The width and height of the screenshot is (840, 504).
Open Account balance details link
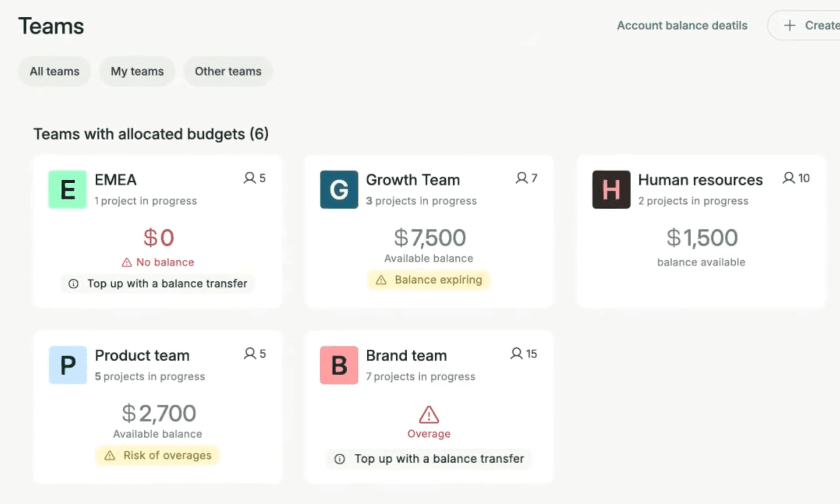pyautogui.click(x=682, y=25)
